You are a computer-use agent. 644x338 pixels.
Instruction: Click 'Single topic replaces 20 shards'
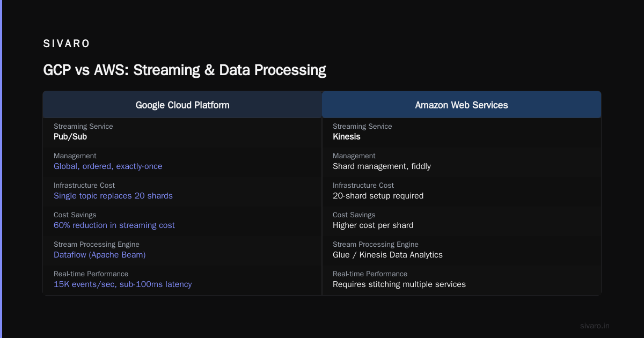click(x=113, y=196)
